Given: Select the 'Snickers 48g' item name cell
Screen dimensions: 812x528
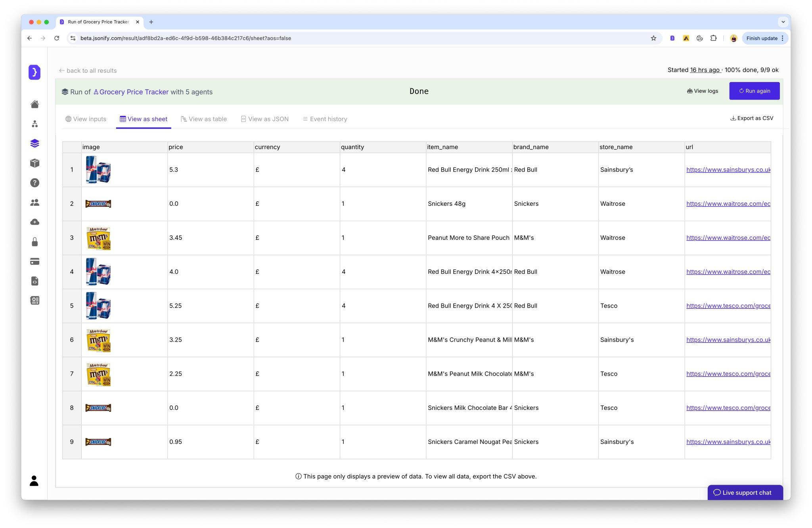Looking at the screenshot, I should point(469,204).
